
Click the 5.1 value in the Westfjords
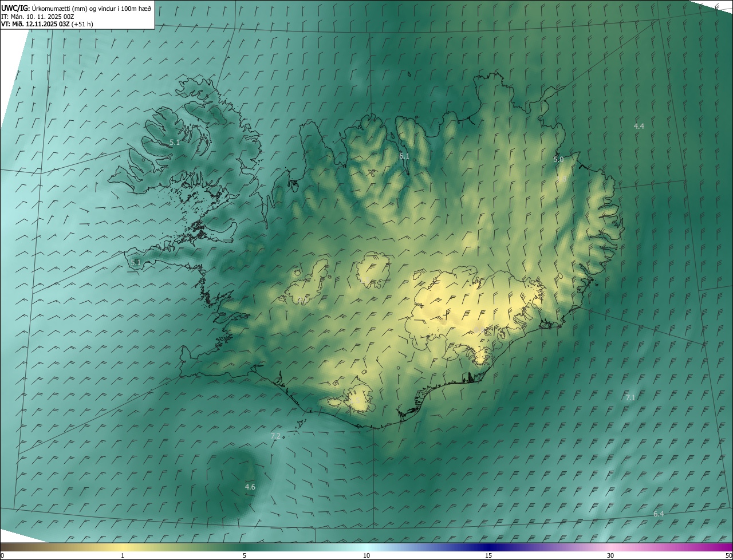pos(175,142)
